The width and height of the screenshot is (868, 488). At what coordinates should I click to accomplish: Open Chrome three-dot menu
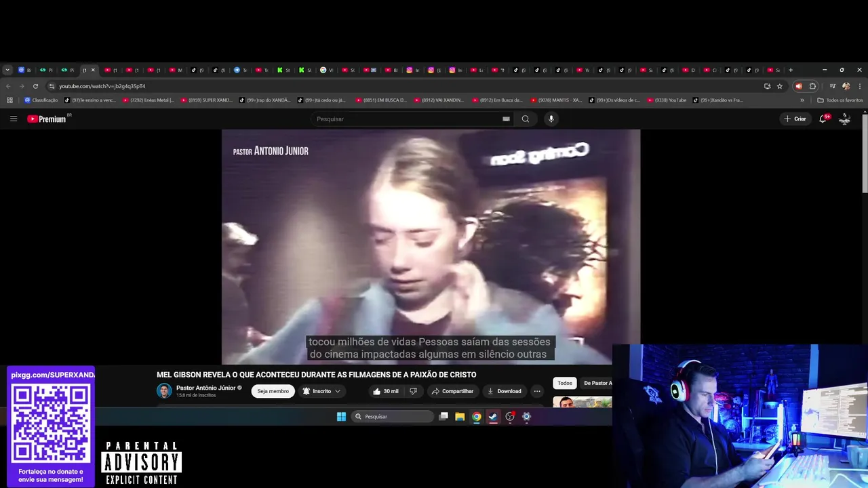point(860,86)
